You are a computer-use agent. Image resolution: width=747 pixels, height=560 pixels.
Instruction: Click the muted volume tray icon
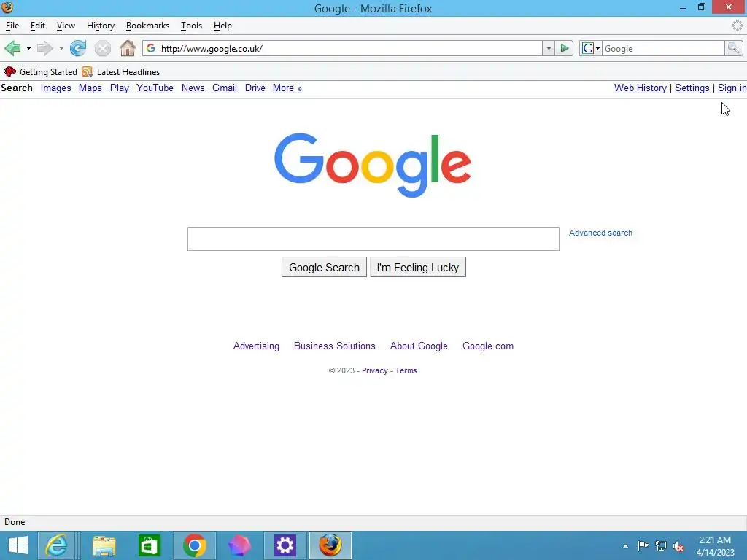(x=678, y=545)
